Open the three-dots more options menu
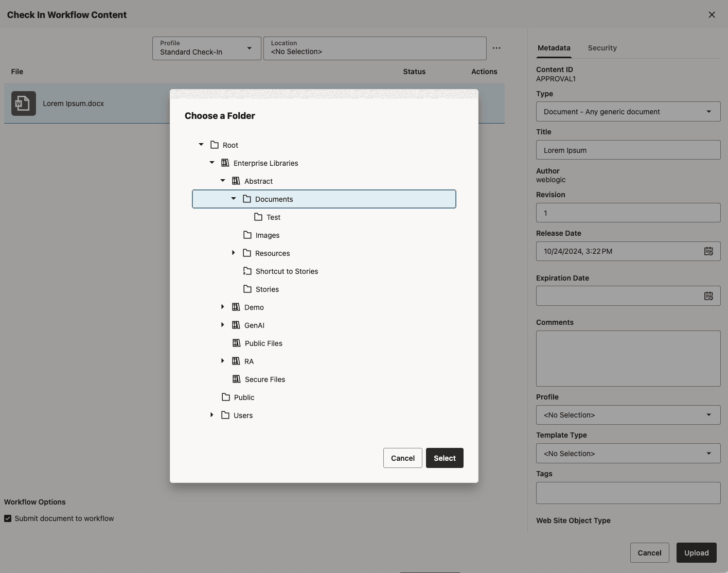This screenshot has height=573, width=728. [x=496, y=48]
